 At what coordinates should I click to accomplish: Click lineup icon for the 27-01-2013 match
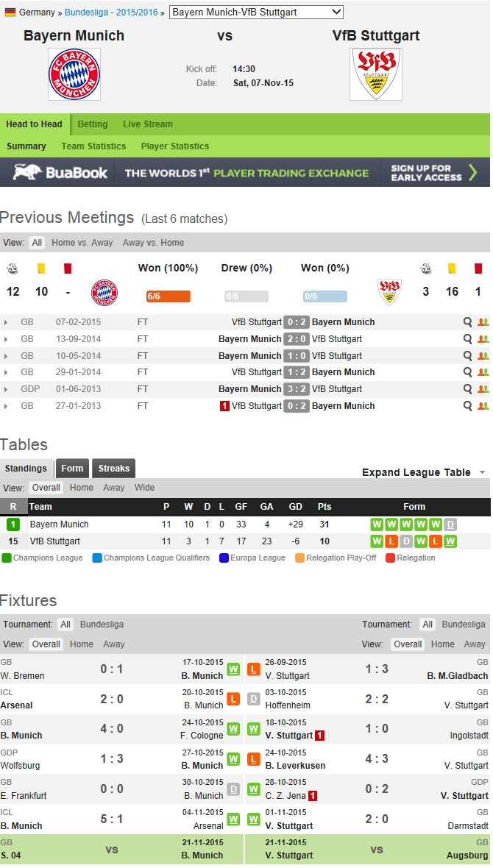click(x=483, y=406)
